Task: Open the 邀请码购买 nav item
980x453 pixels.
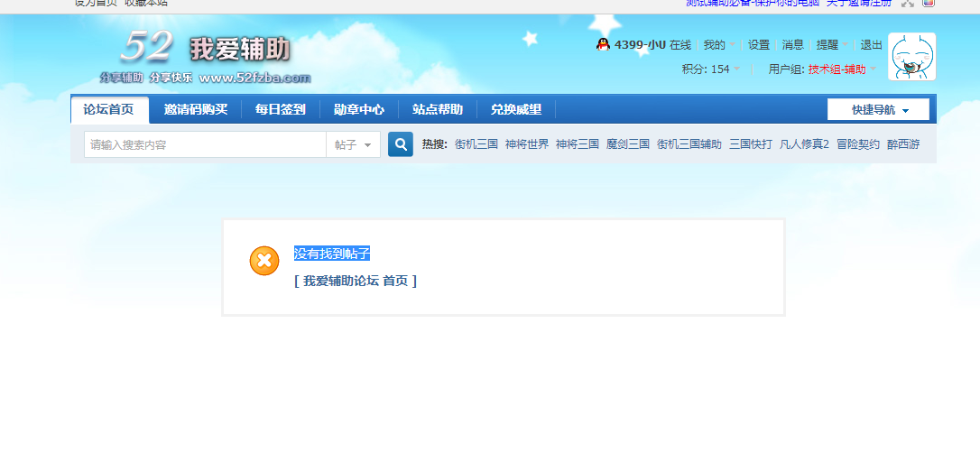Action: click(196, 110)
